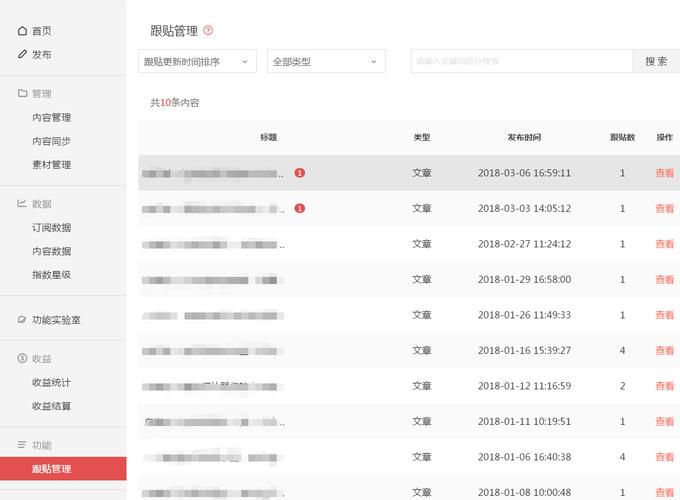Click the list icon beside 功能
The width and height of the screenshot is (680, 500).
[22, 444]
